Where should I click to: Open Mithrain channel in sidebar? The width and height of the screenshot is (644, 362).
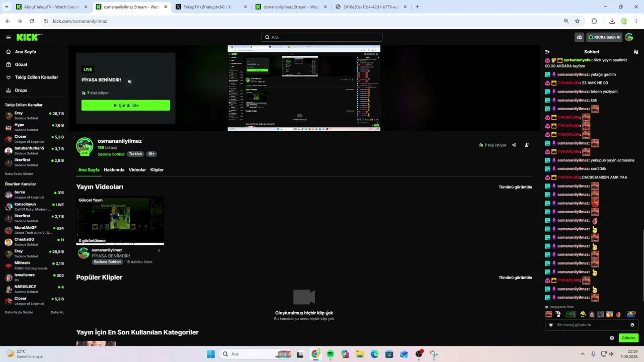point(34,265)
